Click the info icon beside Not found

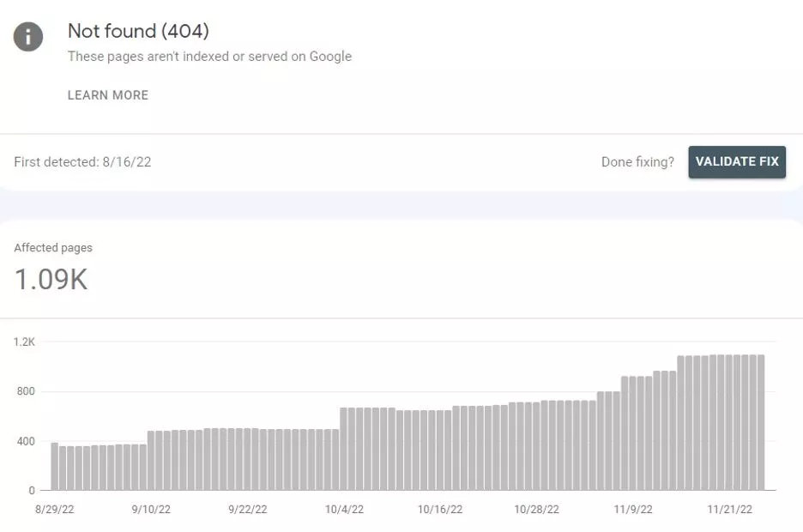click(x=28, y=37)
